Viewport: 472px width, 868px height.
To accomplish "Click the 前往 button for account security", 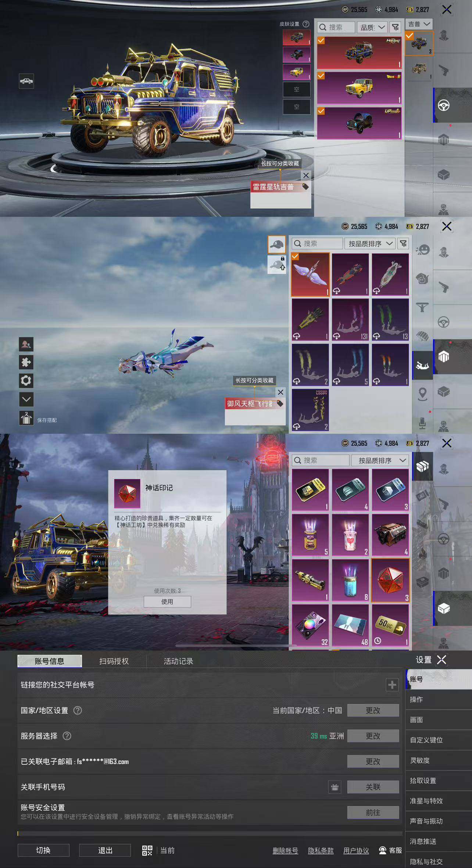I will point(373,813).
